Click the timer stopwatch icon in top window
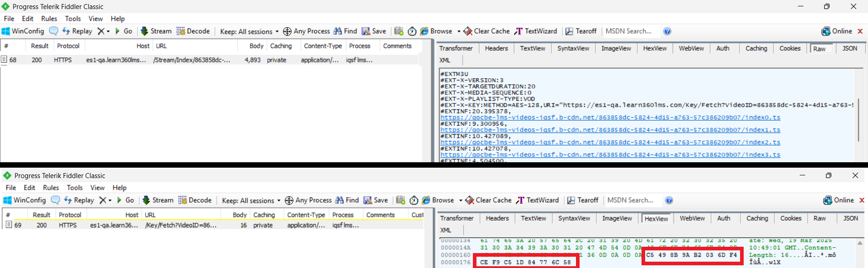The image size is (868, 268). tap(412, 31)
